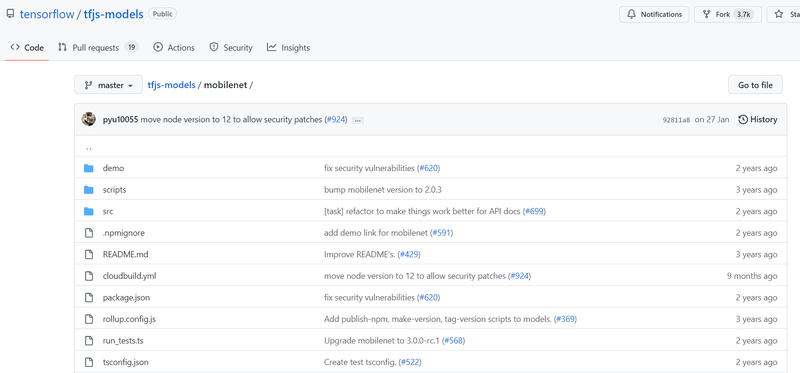Screen dimensions: 800x373
Task: Open #591 link in the .npmignore row
Action: click(442, 233)
